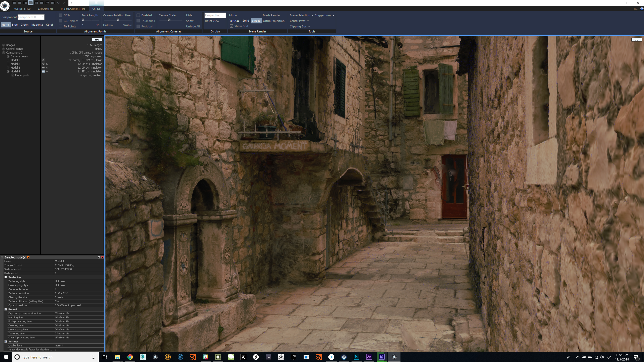The width and height of the screenshot is (644, 362).
Task: Enable the Tie Points checkbox
Action: [61, 26]
